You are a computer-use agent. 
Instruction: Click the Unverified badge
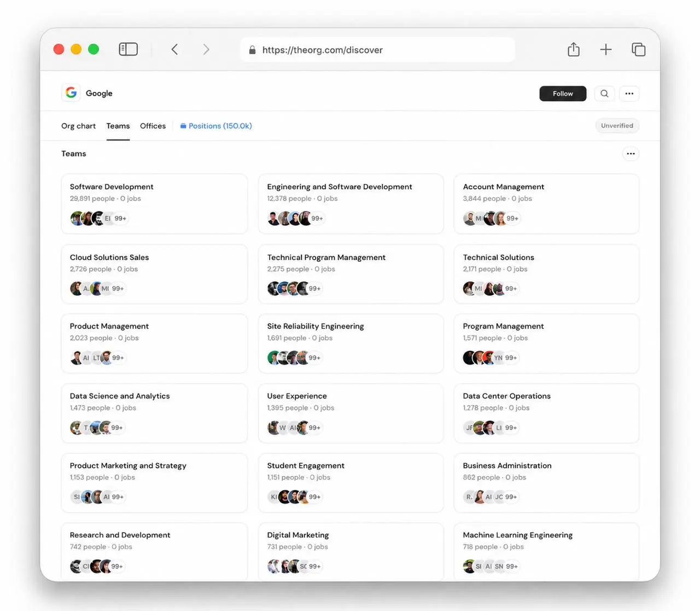[x=617, y=126]
